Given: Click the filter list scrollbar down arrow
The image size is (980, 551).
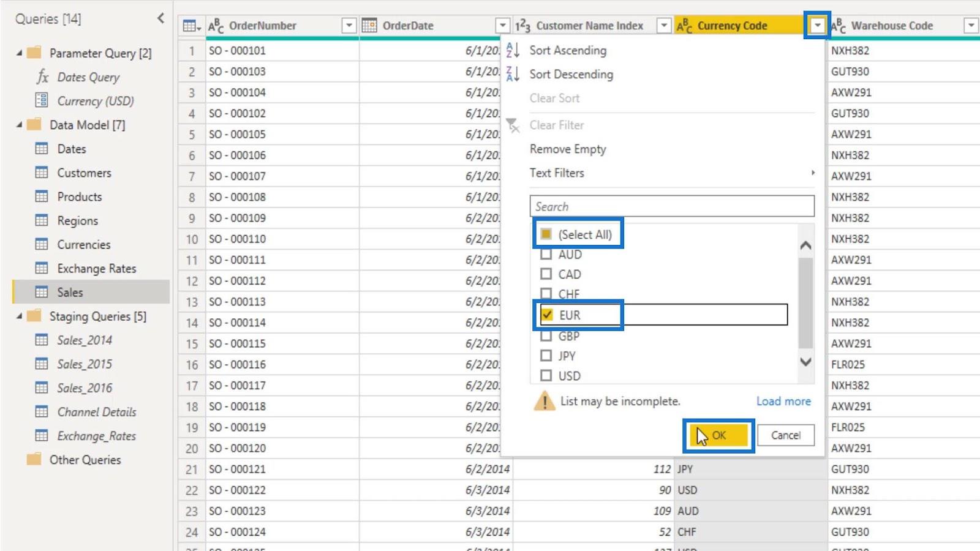Looking at the screenshot, I should 805,362.
